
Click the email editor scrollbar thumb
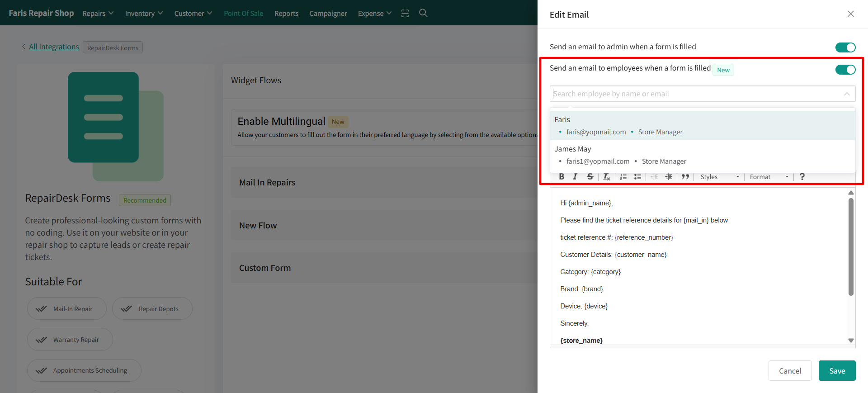[851, 247]
